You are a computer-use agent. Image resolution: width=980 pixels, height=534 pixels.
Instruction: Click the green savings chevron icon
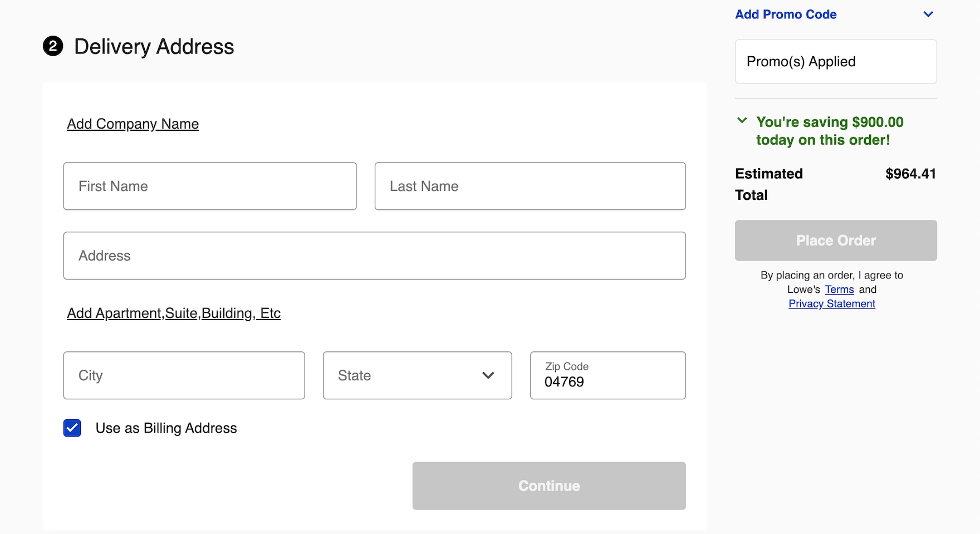click(742, 120)
